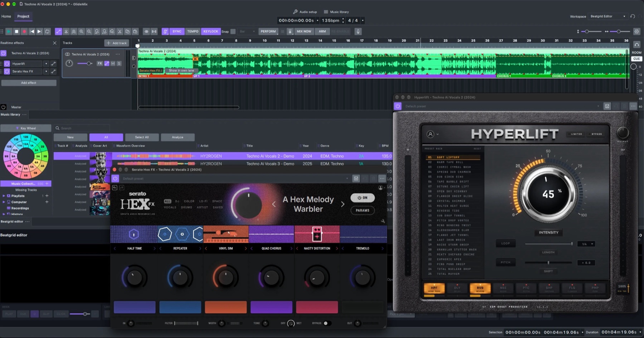This screenshot has height=338, width=644.
Task: Click the red Record button in the toolbar
Action: coord(24,32)
